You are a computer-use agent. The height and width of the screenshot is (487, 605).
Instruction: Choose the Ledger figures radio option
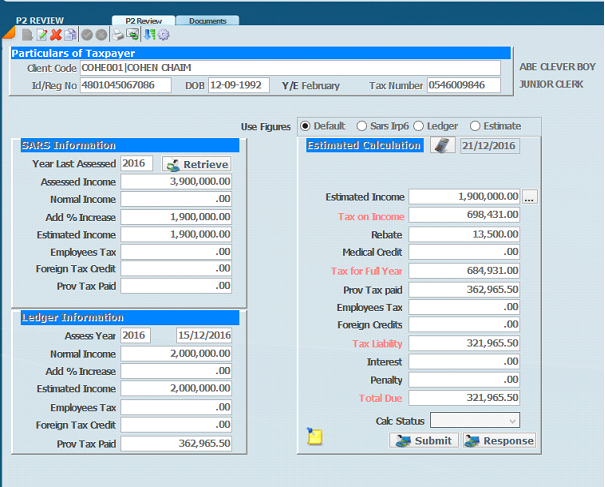(420, 126)
